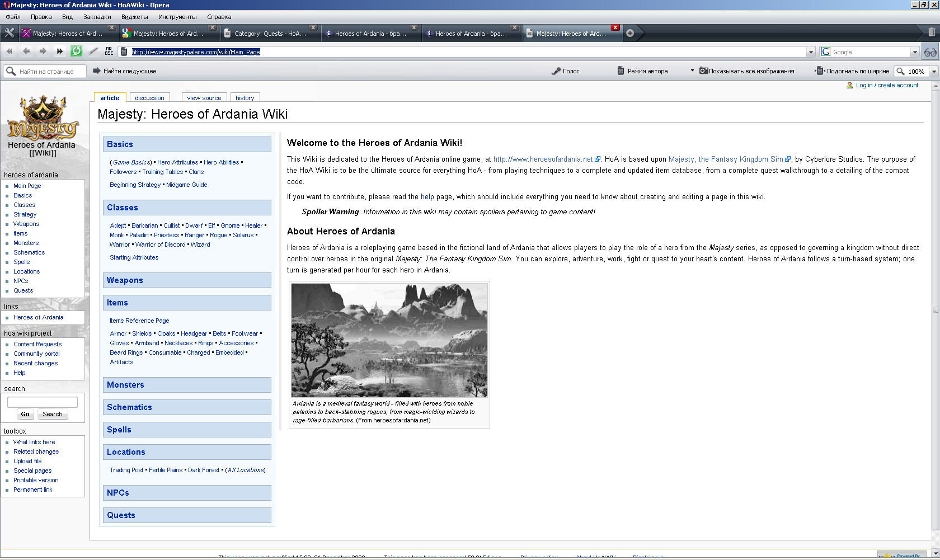Click the magnifier icon in Find on page
Image resolution: width=940 pixels, height=560 pixels.
click(11, 71)
